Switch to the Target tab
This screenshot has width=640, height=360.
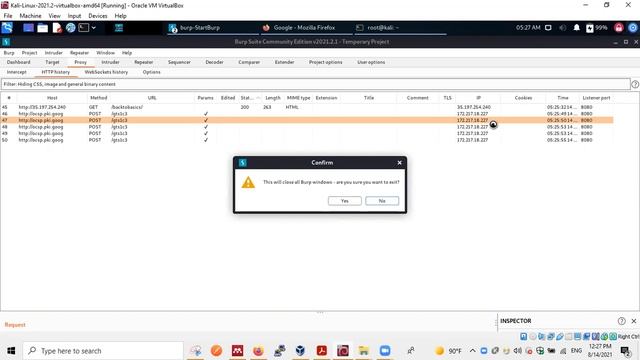click(x=52, y=62)
